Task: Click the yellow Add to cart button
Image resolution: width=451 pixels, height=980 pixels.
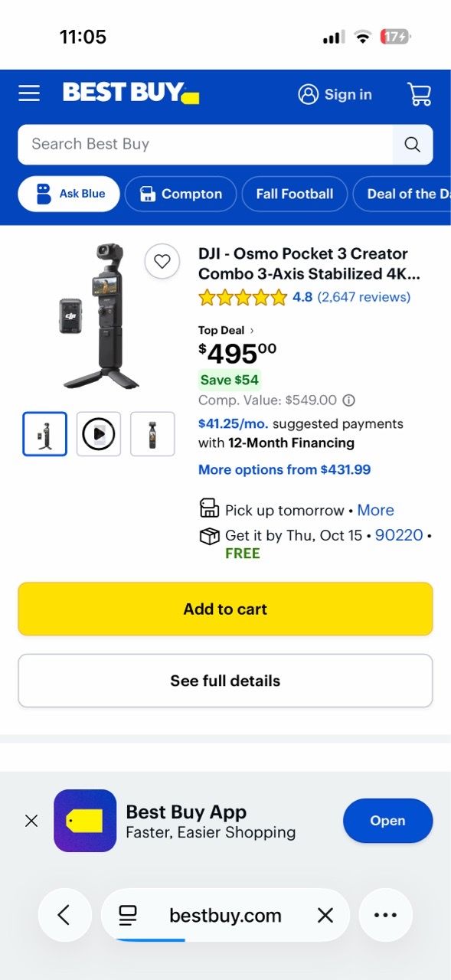Action: (225, 609)
